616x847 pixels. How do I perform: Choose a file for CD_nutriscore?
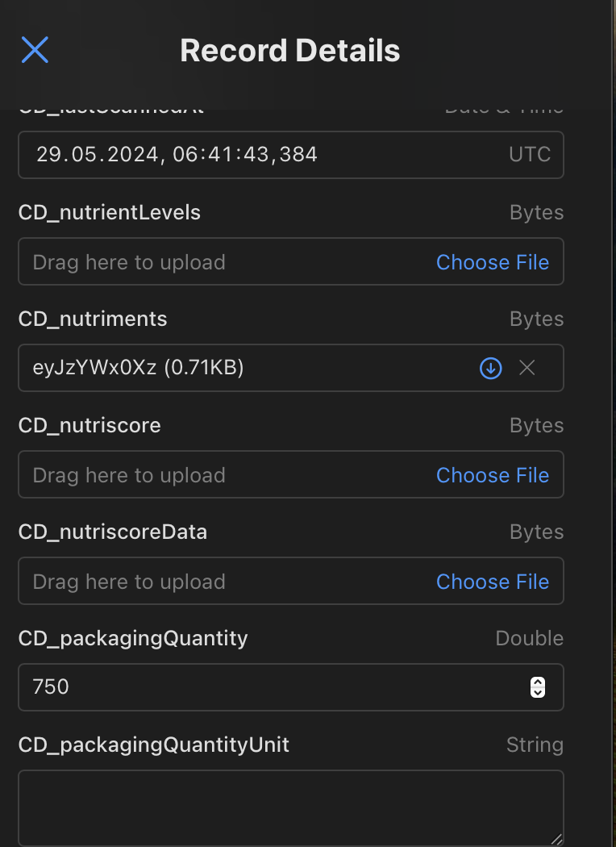click(x=492, y=475)
